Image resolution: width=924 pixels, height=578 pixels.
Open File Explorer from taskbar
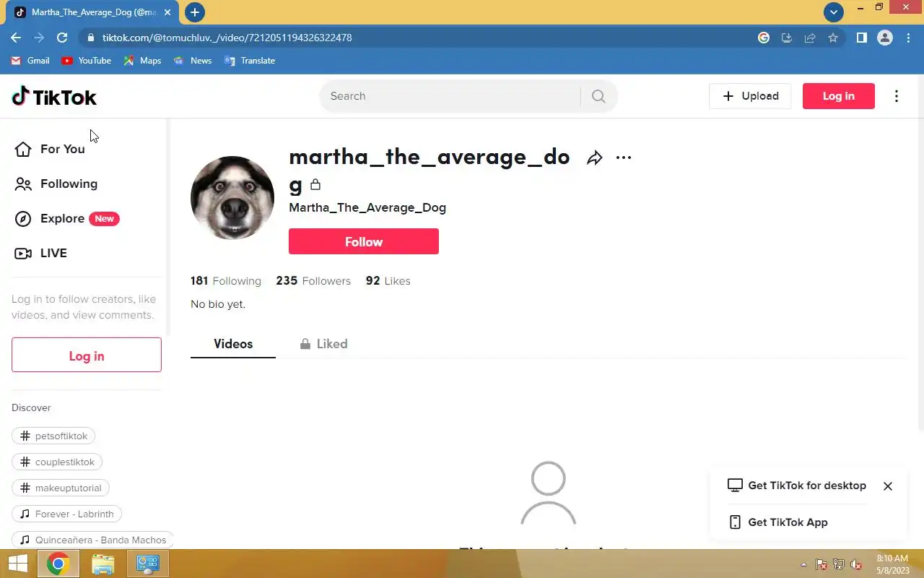coord(103,564)
